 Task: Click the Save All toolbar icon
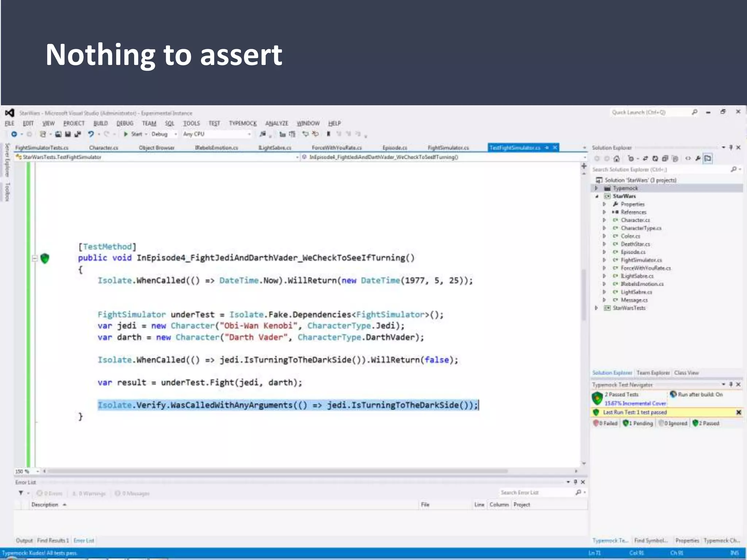tap(77, 134)
